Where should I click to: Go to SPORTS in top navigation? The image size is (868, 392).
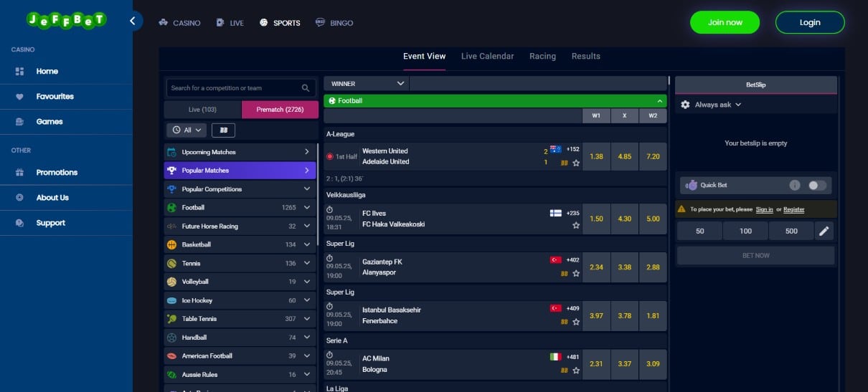pyautogui.click(x=280, y=23)
